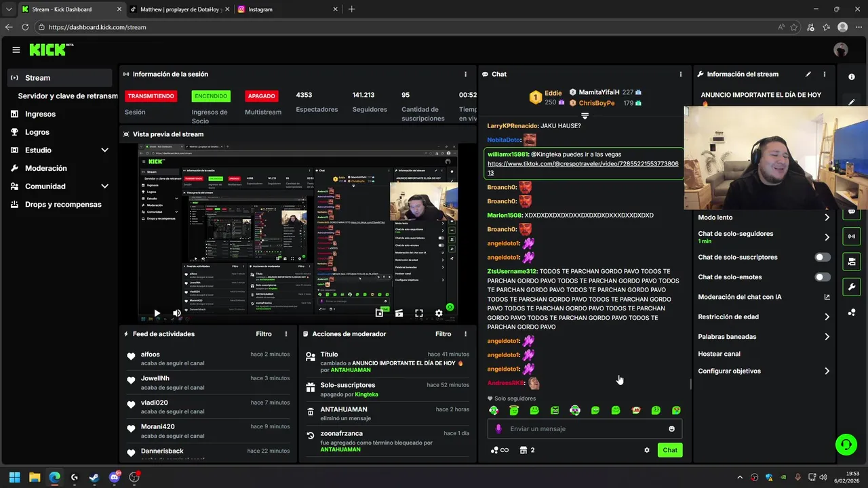Open Steam from the taskbar
868x488 pixels.
(94, 477)
